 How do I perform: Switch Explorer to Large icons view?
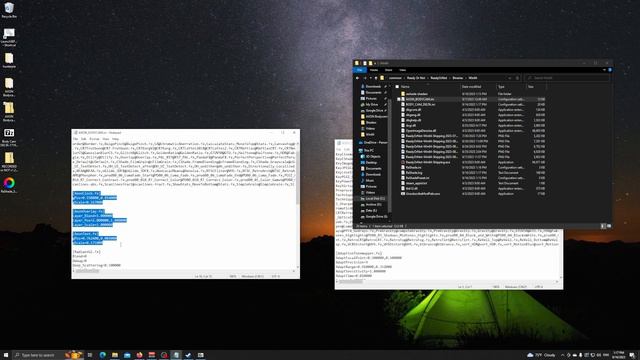pos(609,226)
